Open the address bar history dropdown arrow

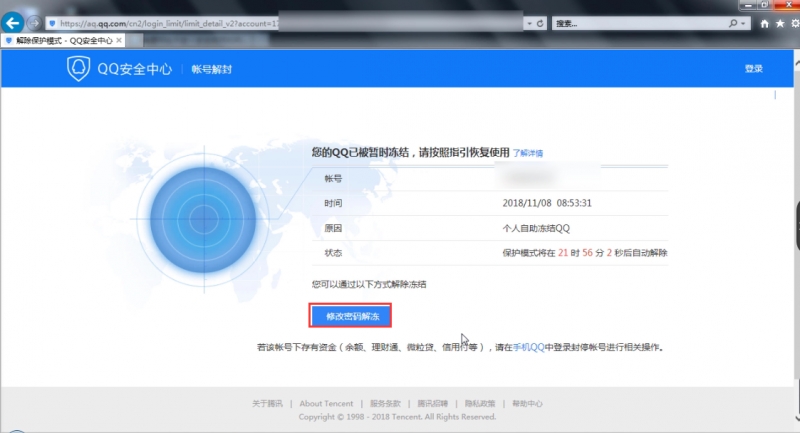click(529, 23)
